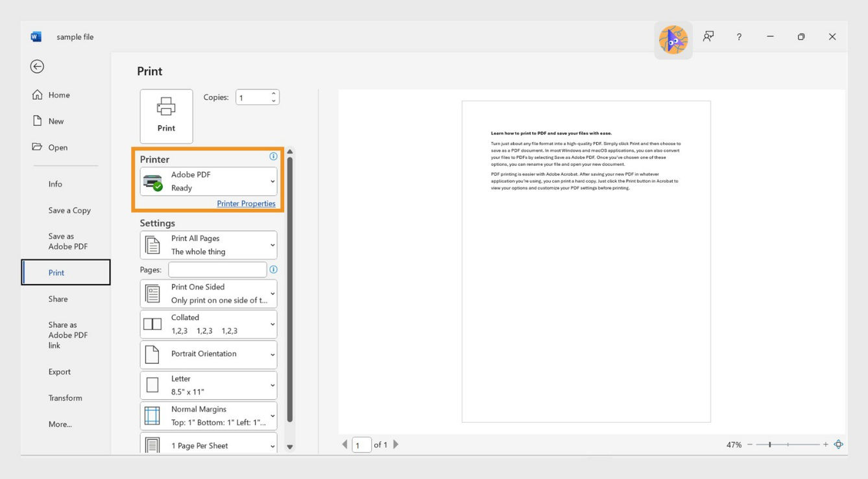Select Transform from the sidebar menu
The width and height of the screenshot is (868, 479).
[x=66, y=397]
